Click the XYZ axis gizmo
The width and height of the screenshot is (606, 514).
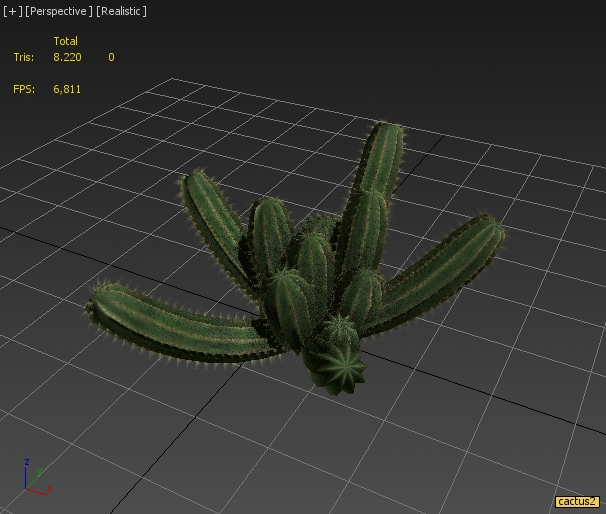(x=37, y=478)
